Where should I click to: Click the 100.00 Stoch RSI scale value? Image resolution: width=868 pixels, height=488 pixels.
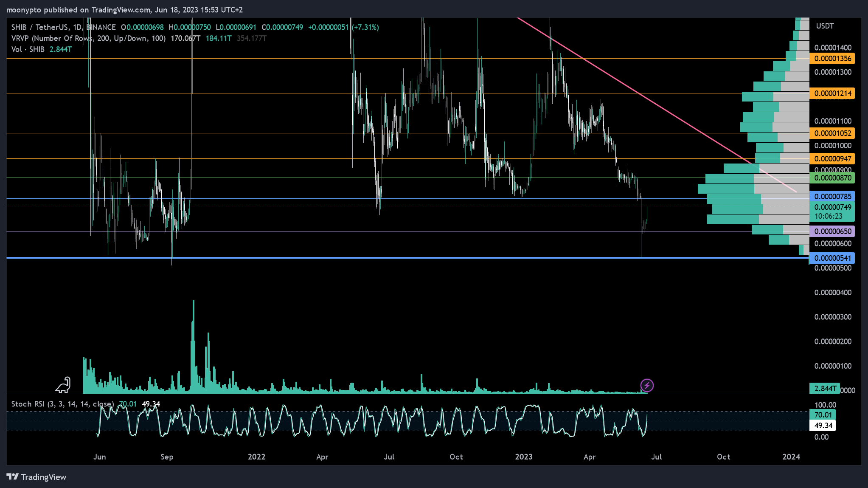click(826, 405)
